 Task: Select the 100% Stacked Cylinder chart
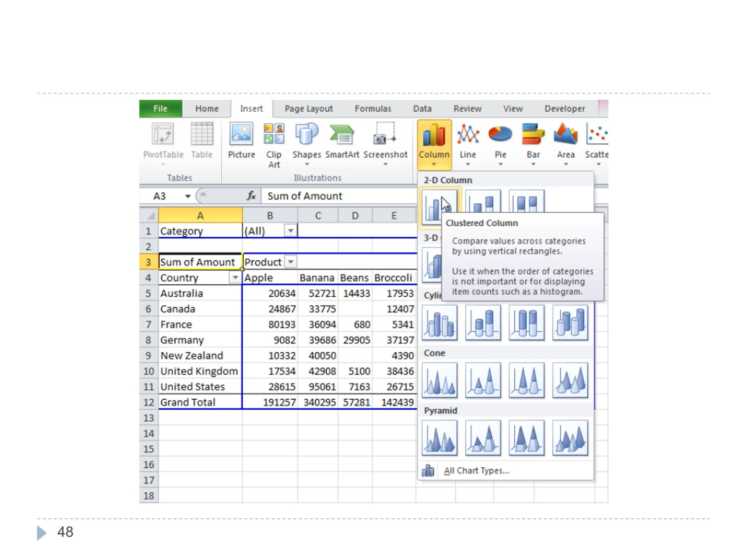(526, 322)
